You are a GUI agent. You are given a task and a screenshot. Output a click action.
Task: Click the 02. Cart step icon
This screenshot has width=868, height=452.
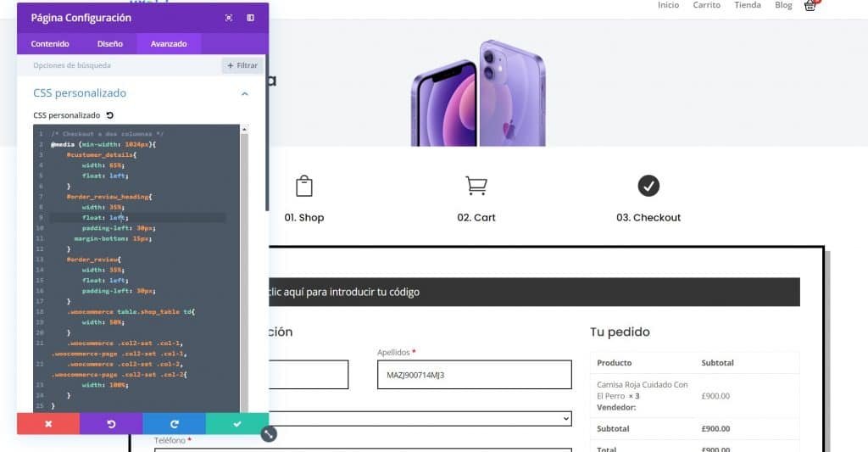[x=476, y=186]
